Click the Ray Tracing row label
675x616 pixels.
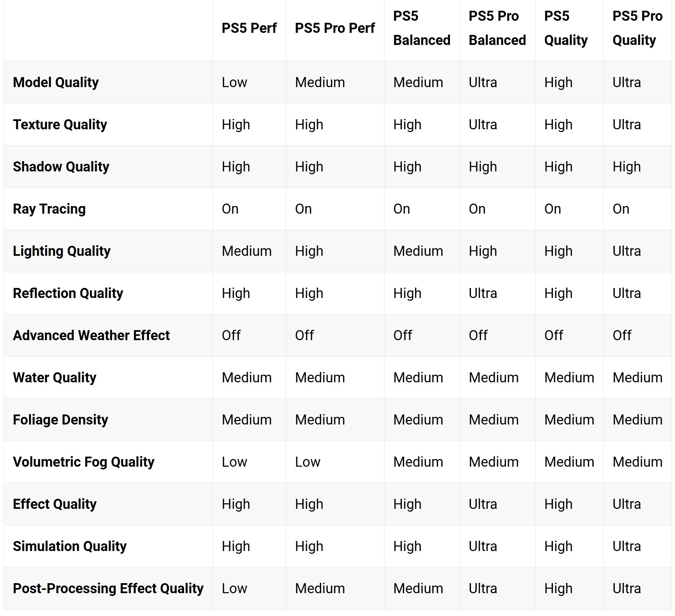(x=49, y=209)
